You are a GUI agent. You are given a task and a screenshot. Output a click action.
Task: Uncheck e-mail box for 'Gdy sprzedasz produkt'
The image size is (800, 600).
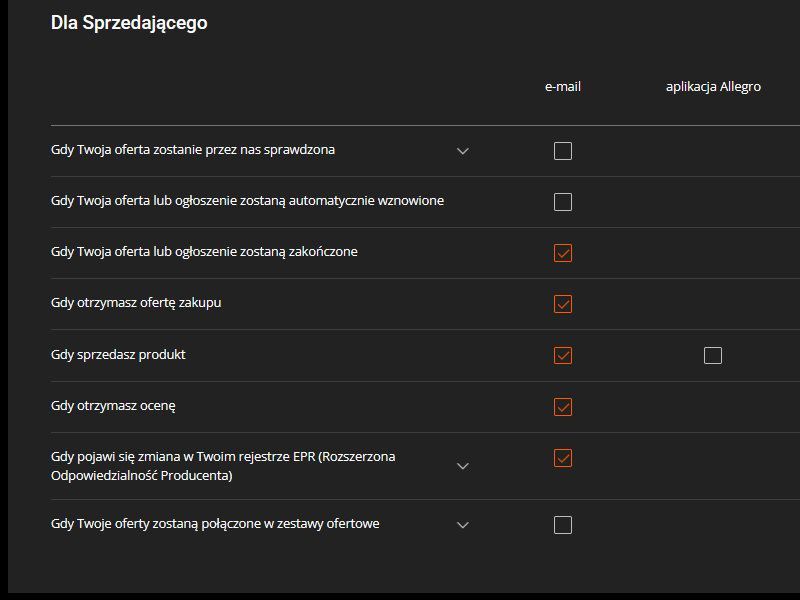[563, 355]
